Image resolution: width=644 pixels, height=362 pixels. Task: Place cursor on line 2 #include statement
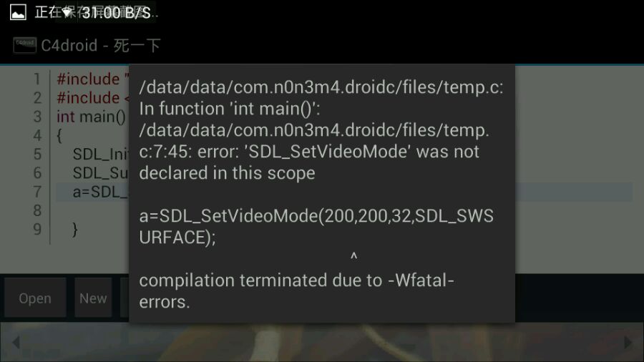(x=93, y=98)
